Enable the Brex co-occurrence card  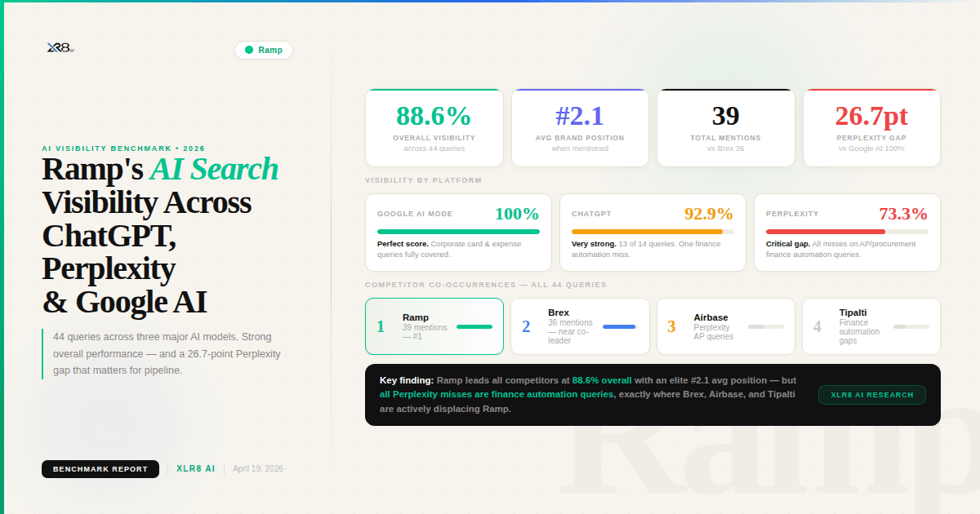580,326
